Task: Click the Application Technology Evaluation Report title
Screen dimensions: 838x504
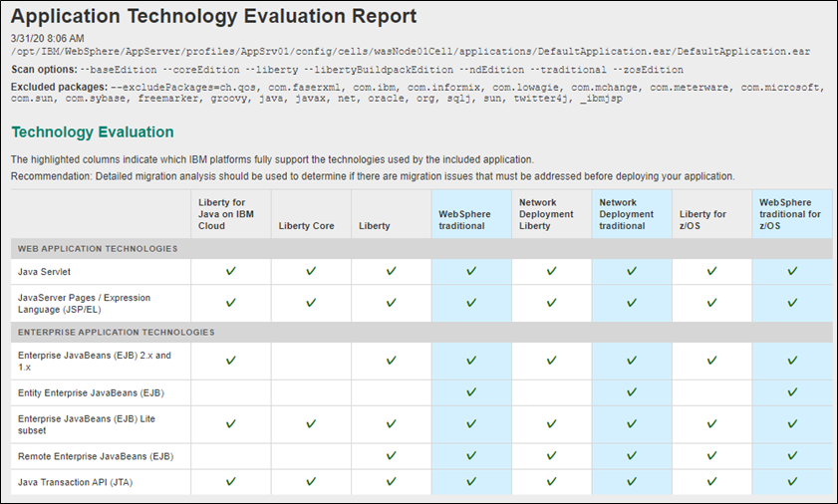Action: [214, 16]
